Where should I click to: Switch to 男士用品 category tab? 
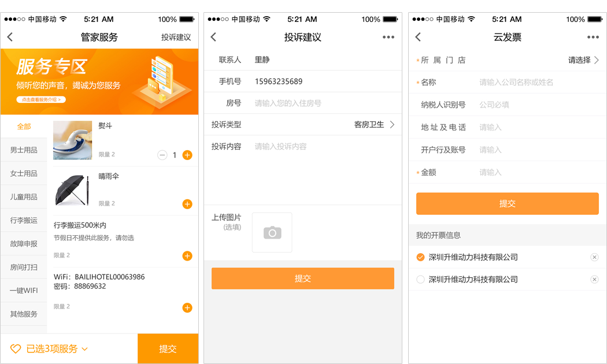pyautogui.click(x=24, y=150)
